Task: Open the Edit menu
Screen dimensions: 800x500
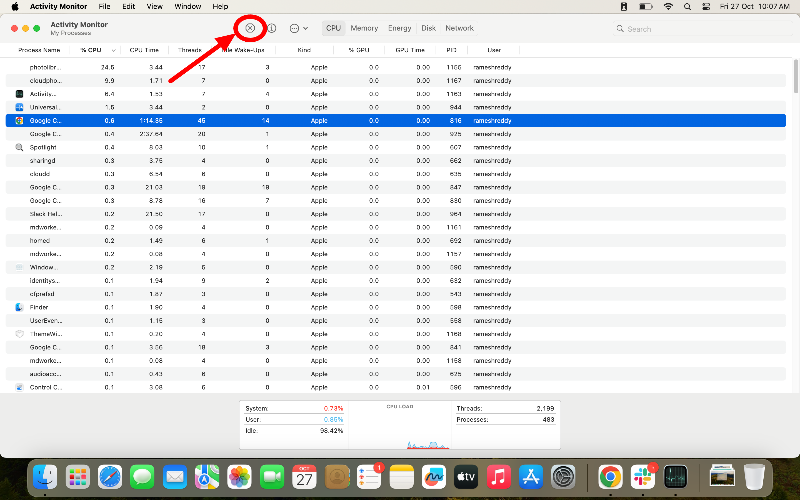Action: [129, 7]
